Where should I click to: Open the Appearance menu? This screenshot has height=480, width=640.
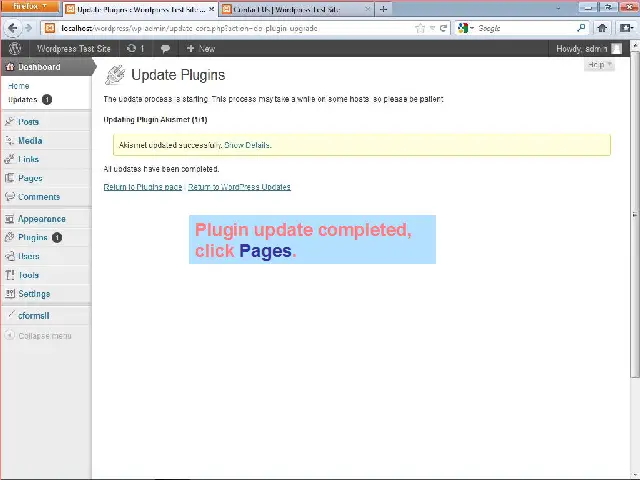[x=42, y=219]
